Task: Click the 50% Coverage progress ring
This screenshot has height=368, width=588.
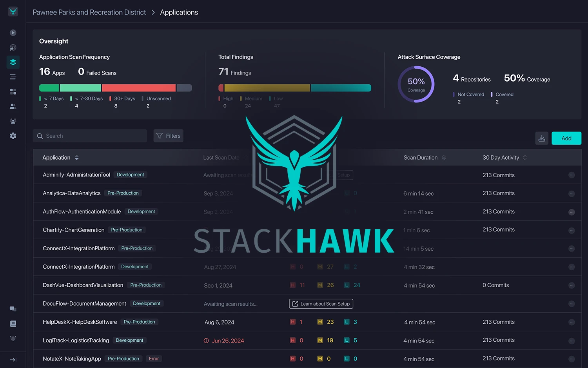Action: pyautogui.click(x=416, y=84)
